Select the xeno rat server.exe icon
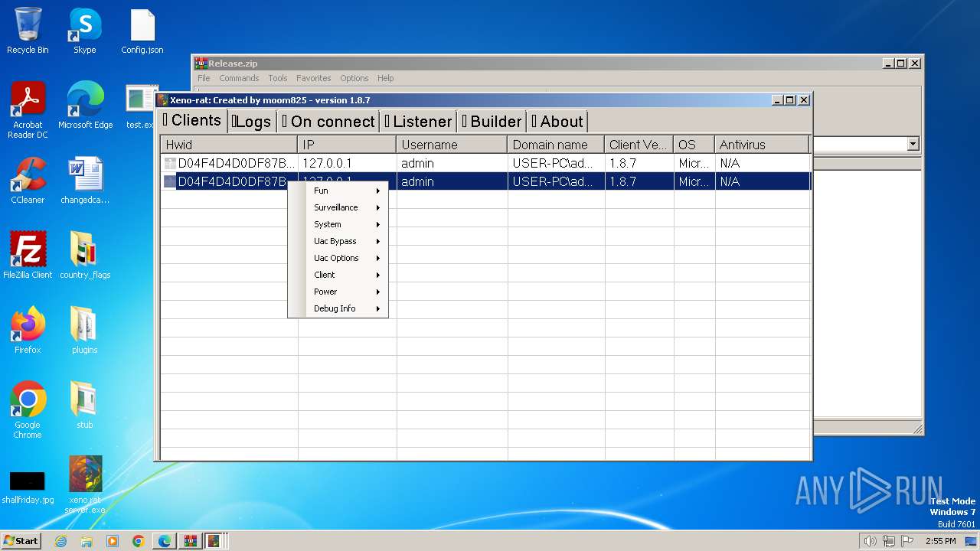Screen dimensions: 980x551 point(85,485)
